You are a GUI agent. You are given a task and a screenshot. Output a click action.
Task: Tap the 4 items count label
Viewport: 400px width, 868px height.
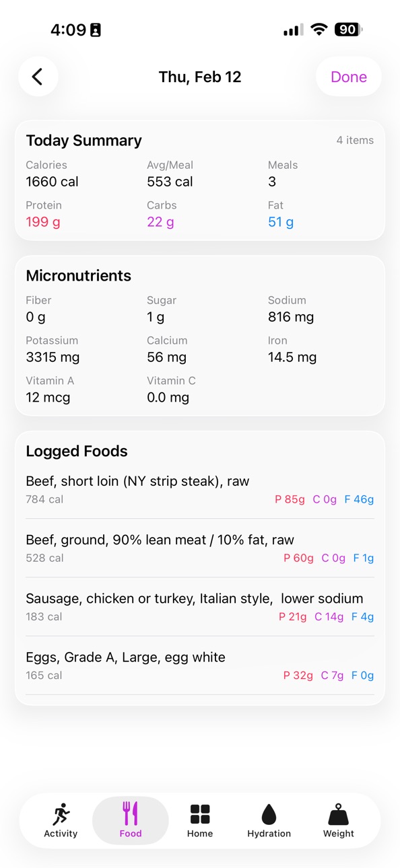point(355,141)
